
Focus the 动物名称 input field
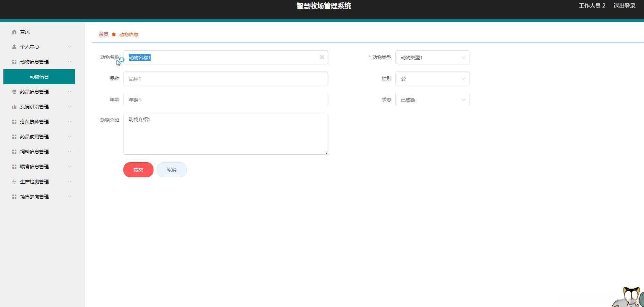coord(225,57)
